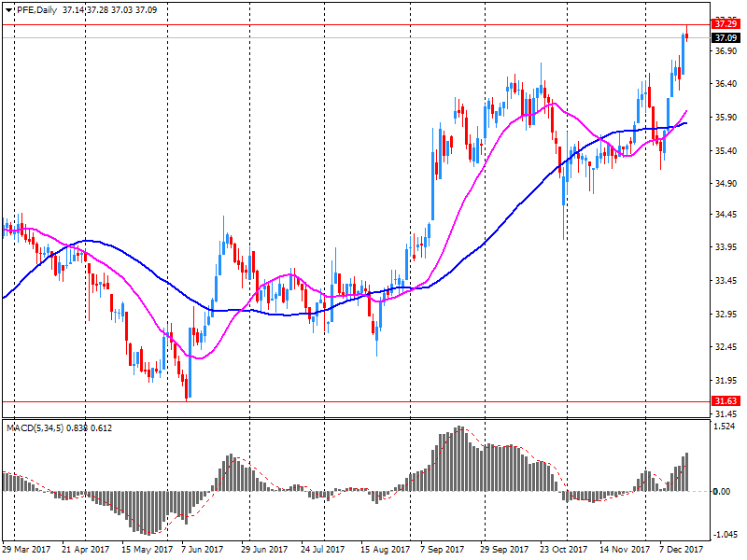Click the 23 Oct 2017 date label
This screenshot has width=747, height=560.
click(564, 550)
